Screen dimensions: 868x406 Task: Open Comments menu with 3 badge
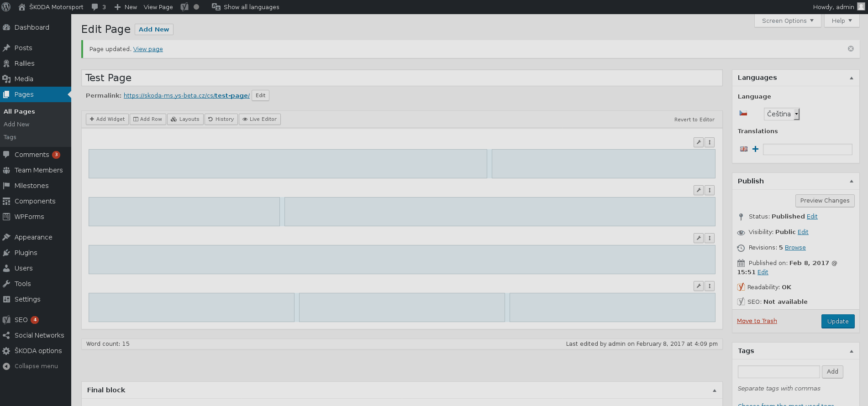[x=36, y=155]
